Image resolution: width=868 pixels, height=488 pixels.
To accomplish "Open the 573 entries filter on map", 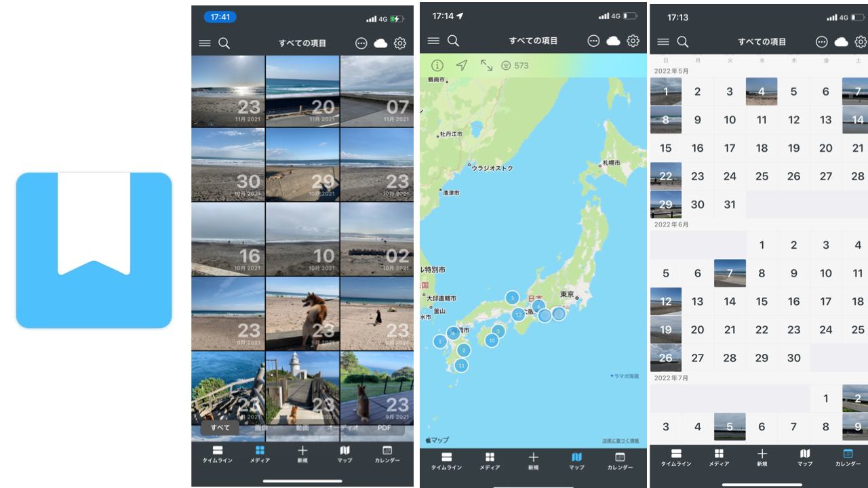I will (x=515, y=66).
